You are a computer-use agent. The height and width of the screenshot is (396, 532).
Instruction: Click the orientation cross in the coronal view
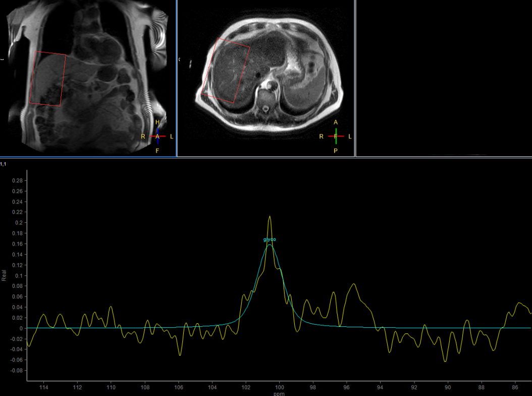(157, 136)
